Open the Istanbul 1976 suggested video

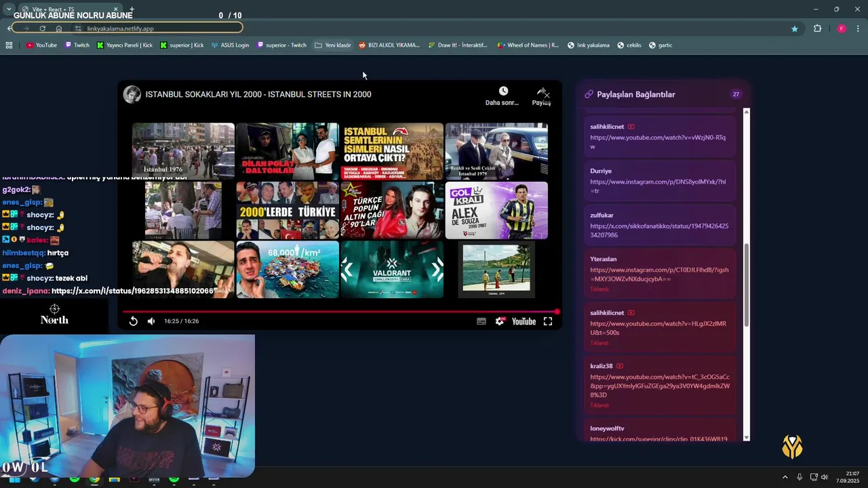183,150
